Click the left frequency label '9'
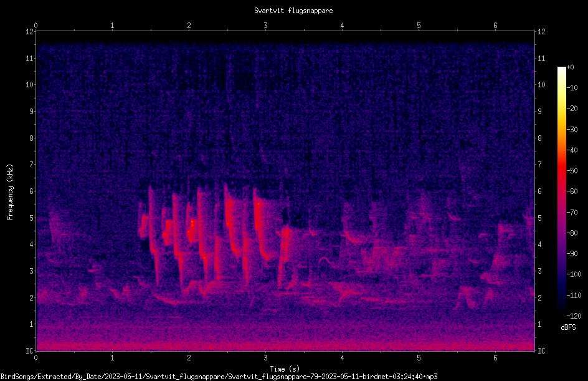 32,112
